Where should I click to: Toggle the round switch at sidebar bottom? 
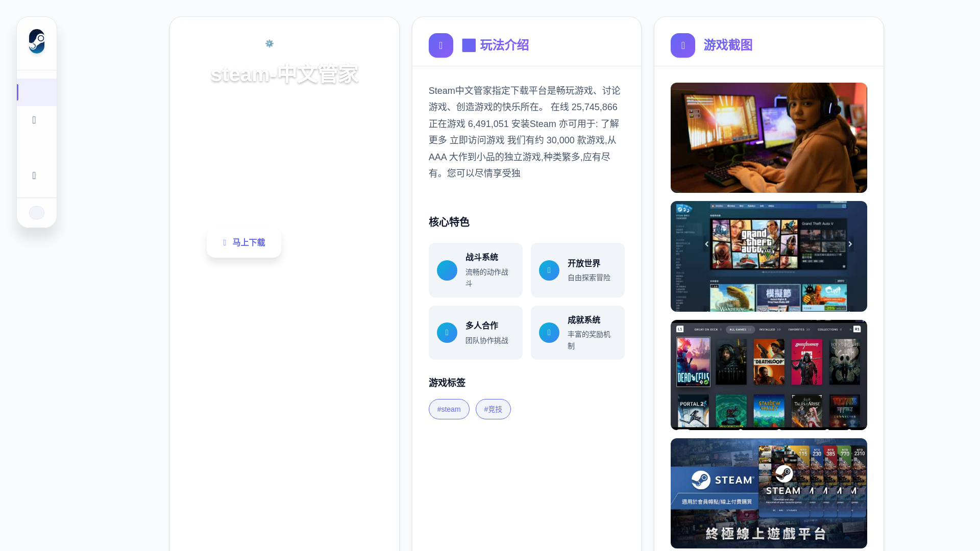pyautogui.click(x=37, y=213)
